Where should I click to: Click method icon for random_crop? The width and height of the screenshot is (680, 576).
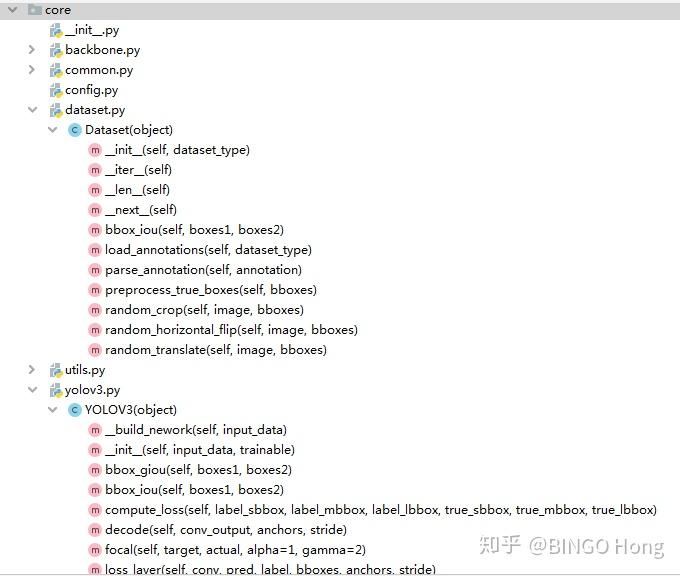click(95, 310)
